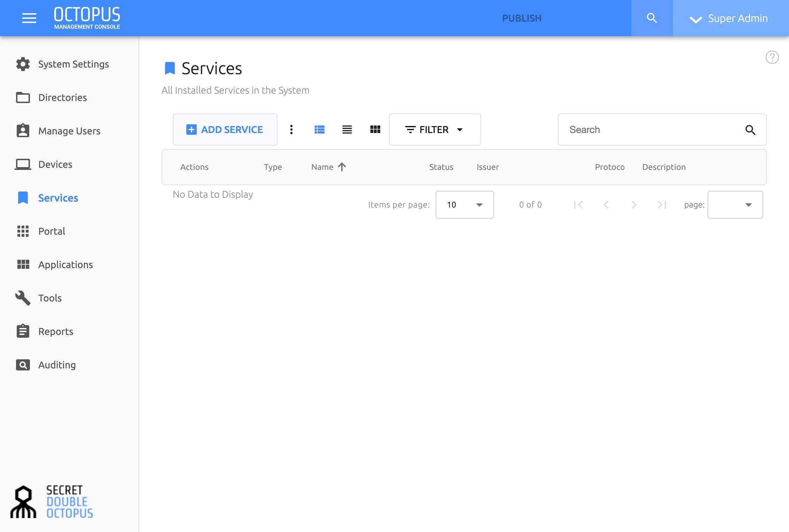The height and width of the screenshot is (532, 789).
Task: Click the Secret Double Octopus logo
Action: pyautogui.click(x=52, y=502)
